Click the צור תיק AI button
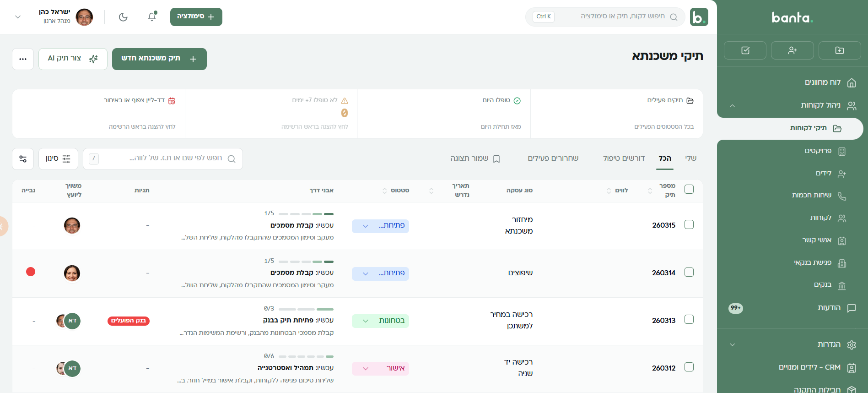 click(x=73, y=59)
